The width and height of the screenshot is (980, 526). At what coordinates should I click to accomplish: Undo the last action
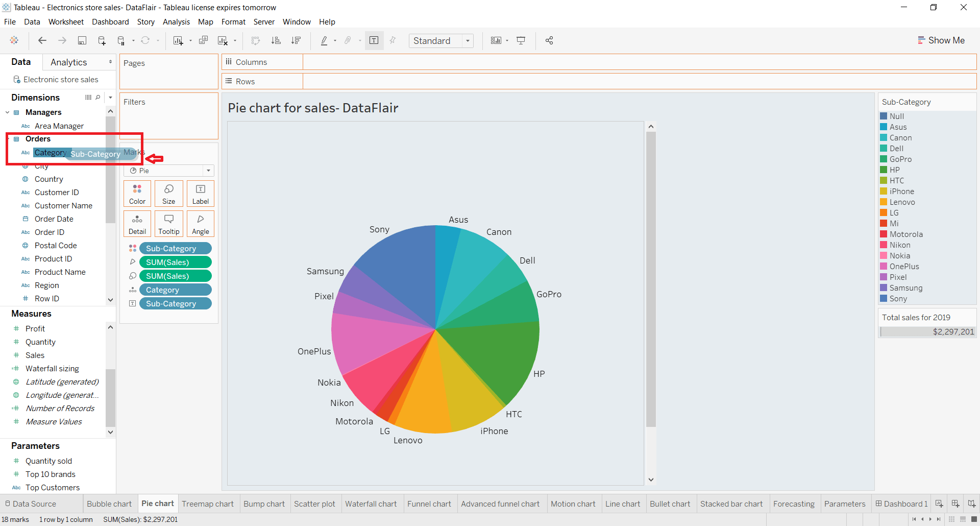tap(42, 40)
